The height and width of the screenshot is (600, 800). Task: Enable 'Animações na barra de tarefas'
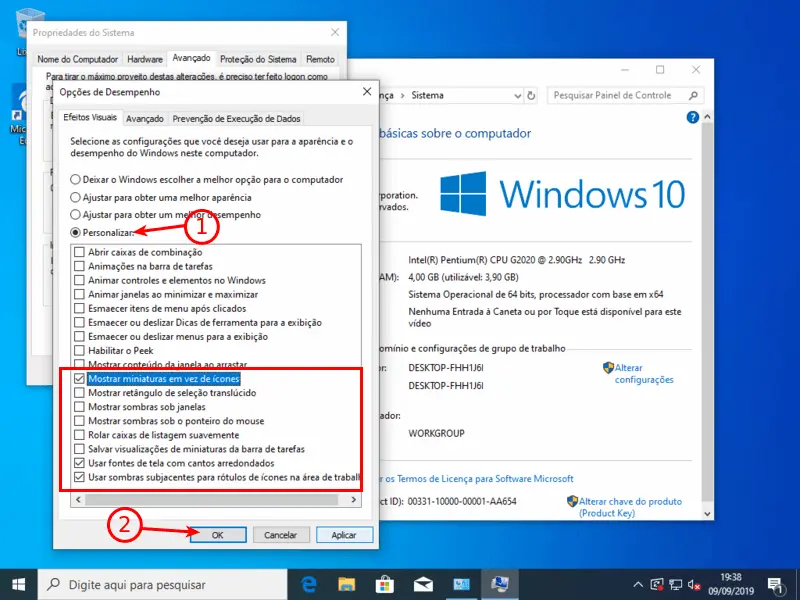[79, 266]
